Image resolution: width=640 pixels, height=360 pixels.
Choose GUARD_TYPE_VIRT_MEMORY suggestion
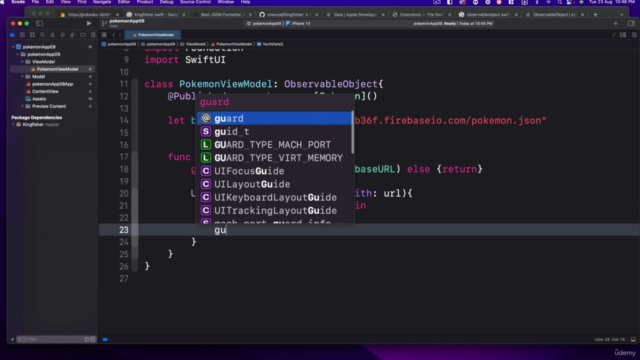coord(274,158)
